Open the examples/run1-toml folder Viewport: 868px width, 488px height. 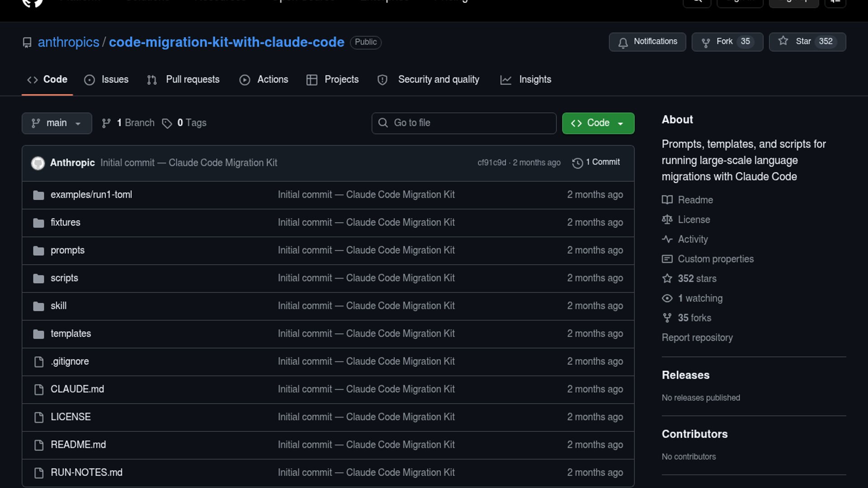[91, 195]
